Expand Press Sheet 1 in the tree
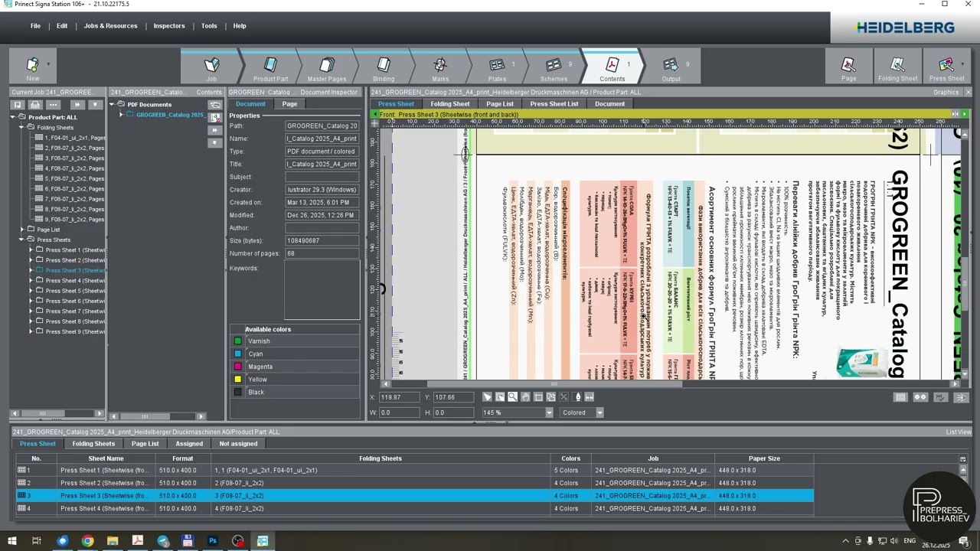Viewport: 980px width, 551px height. point(31,250)
